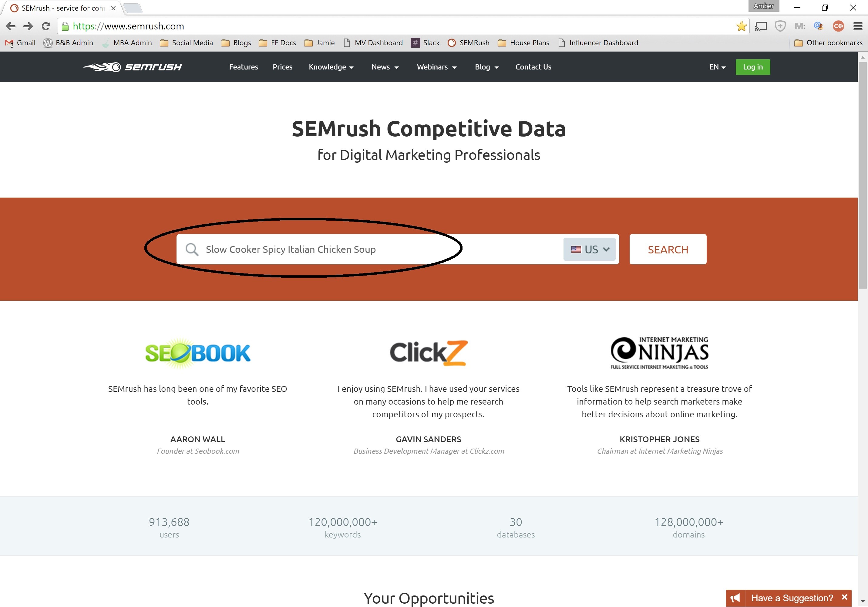Open the House Plans bookmarks folder
The image size is (868, 607).
[523, 43]
